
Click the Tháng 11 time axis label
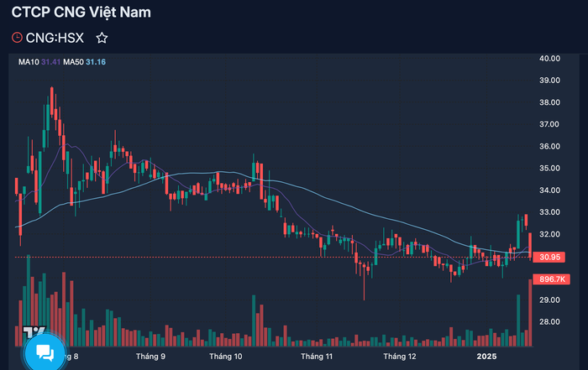tap(317, 357)
